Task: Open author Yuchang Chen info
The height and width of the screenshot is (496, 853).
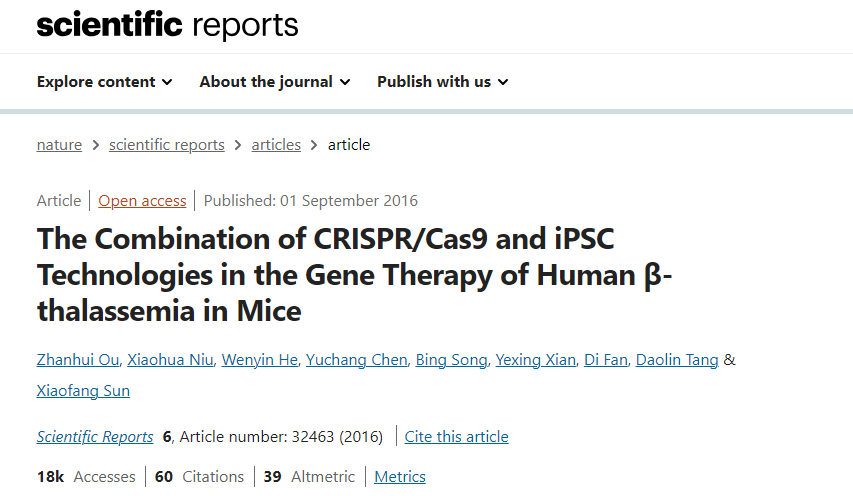Action: coord(356,359)
